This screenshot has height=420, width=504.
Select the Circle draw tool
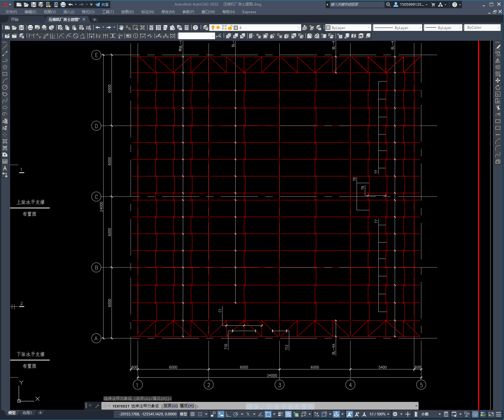tap(5, 87)
